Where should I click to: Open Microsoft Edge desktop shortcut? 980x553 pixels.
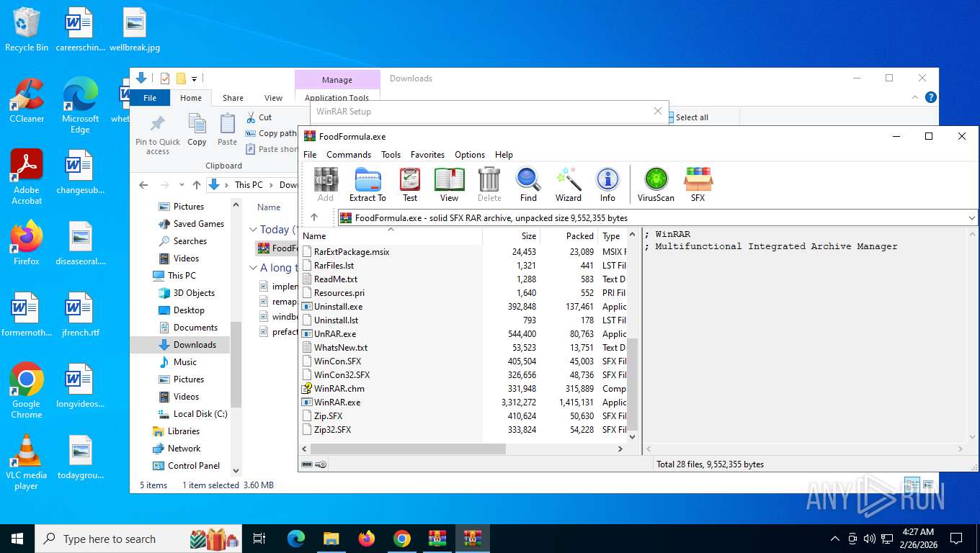pyautogui.click(x=80, y=105)
